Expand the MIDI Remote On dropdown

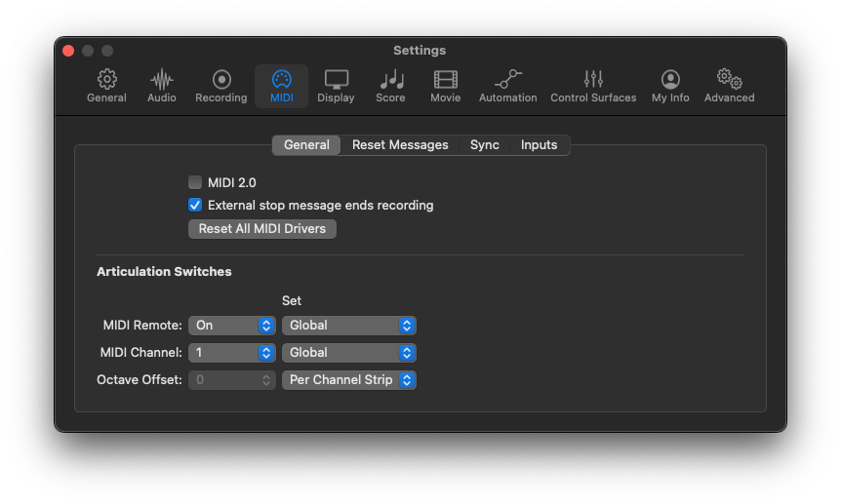232,326
